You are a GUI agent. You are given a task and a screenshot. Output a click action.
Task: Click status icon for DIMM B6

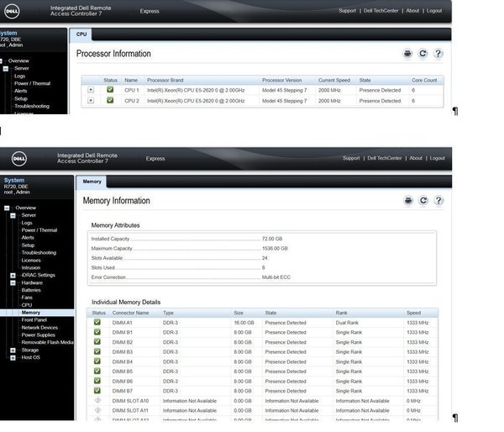pos(97,381)
